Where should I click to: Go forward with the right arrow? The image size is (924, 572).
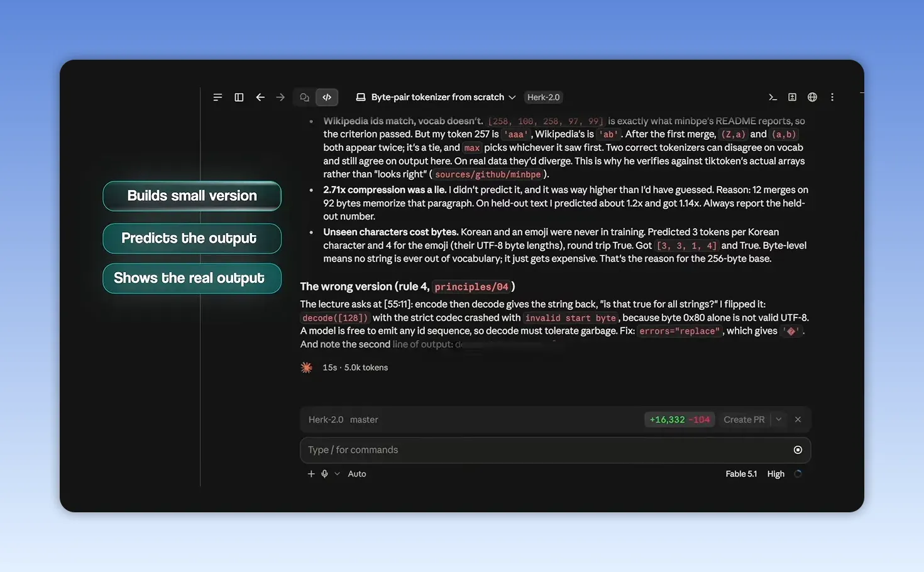click(x=280, y=97)
